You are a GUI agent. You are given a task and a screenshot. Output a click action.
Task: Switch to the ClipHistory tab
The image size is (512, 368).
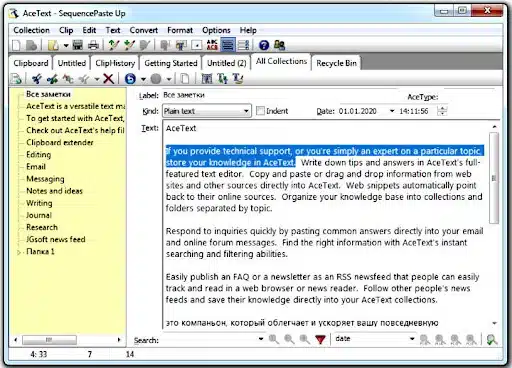click(115, 63)
